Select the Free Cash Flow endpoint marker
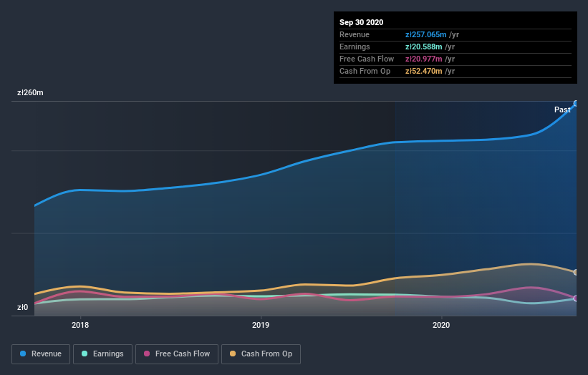Image resolution: width=588 pixels, height=375 pixels. point(576,298)
